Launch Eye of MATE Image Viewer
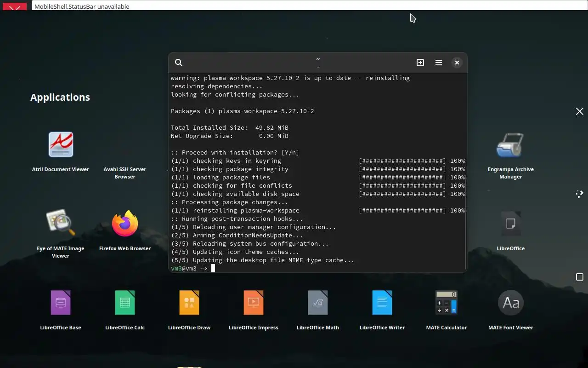Viewport: 588px width, 368px height. (x=61, y=234)
